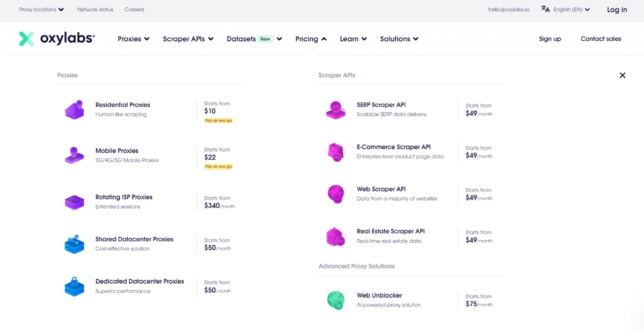
Task: Click the Shared Datacenter Proxies icon
Action: point(75,244)
